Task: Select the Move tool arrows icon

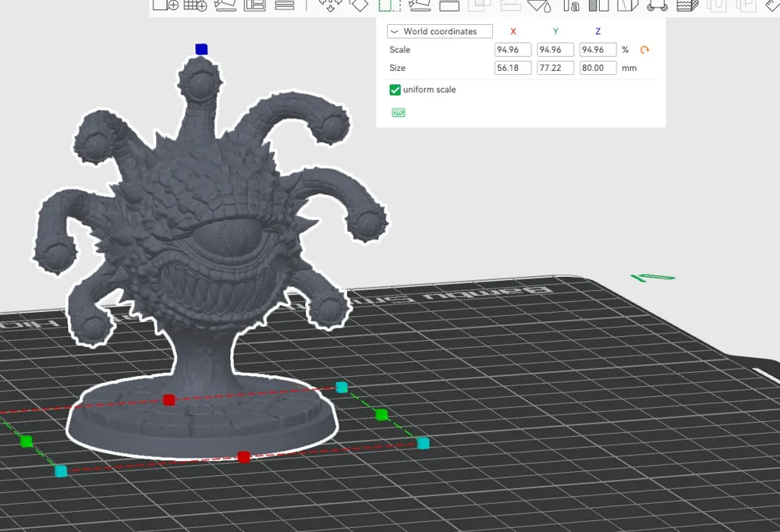Action: [330, 5]
